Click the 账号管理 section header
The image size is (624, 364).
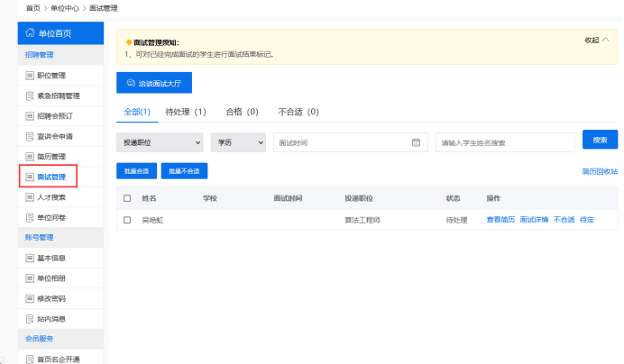[x=60, y=238]
